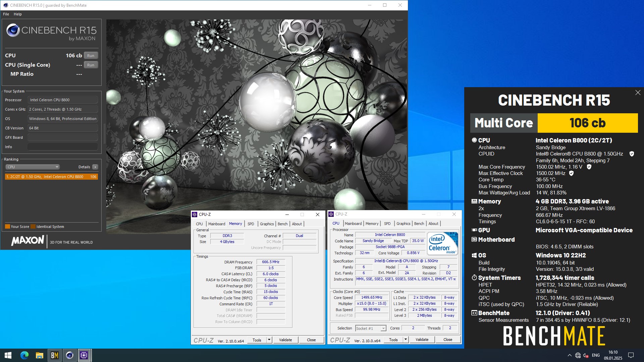Click Tools button in right CPU-Z window
Image resolution: width=644 pixels, height=362 pixels.
393,340
